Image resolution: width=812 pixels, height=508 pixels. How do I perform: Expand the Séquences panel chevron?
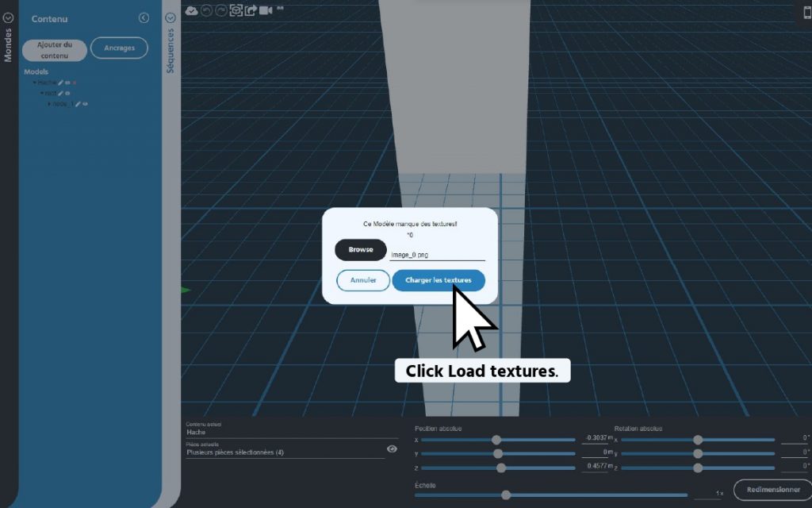point(170,17)
